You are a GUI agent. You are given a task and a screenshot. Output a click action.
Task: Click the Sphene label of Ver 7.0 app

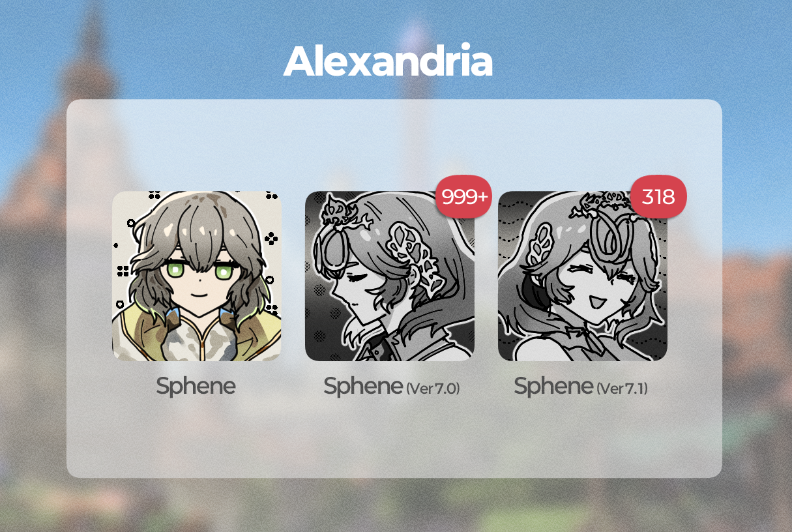tap(363, 386)
